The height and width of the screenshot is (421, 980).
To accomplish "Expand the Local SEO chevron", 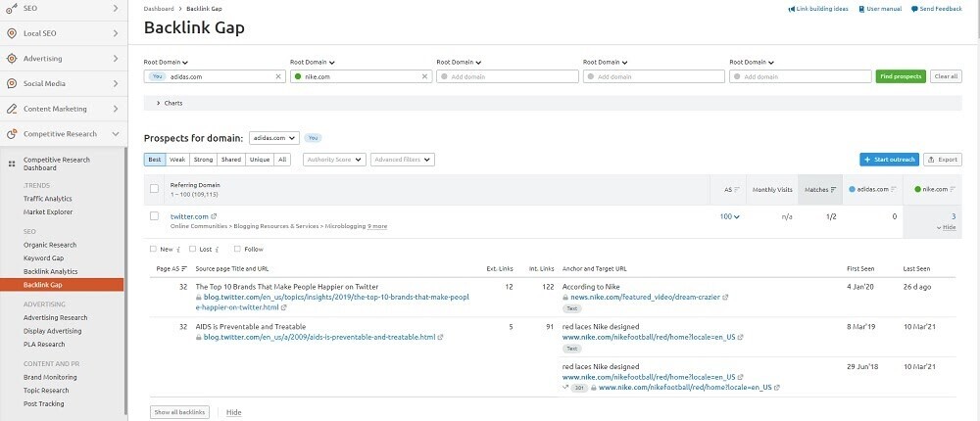I will [x=116, y=33].
